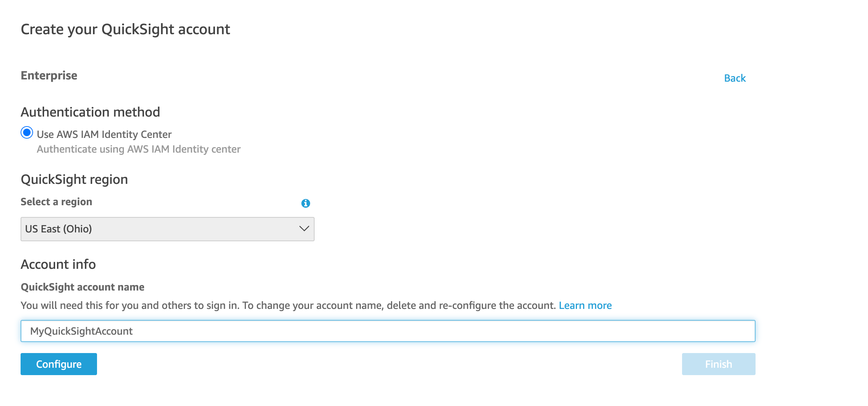Click 'Authenticate using AWS IAM Identity center' text
Image resolution: width=868 pixels, height=406 pixels.
point(139,149)
